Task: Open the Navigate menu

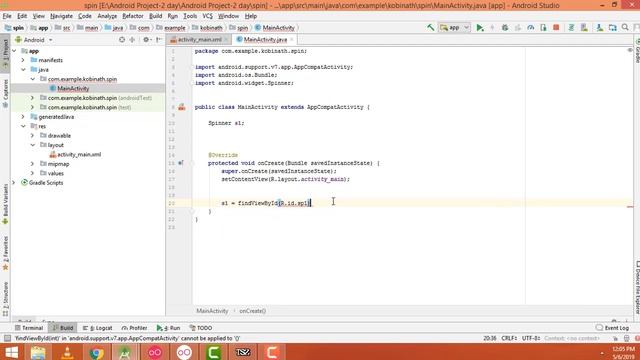Action: [x=61, y=16]
